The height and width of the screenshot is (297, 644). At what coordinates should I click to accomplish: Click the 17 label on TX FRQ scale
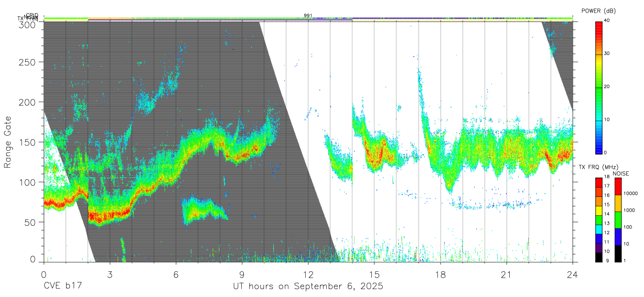point(607,186)
